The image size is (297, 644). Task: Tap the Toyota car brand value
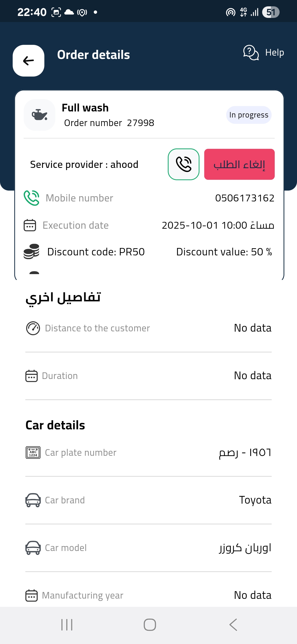[x=255, y=500]
